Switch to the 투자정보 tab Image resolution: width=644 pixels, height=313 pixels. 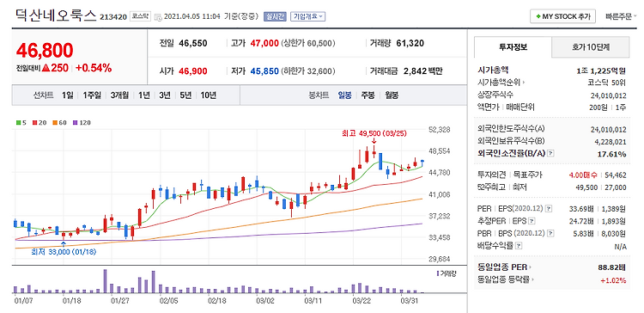(513, 47)
